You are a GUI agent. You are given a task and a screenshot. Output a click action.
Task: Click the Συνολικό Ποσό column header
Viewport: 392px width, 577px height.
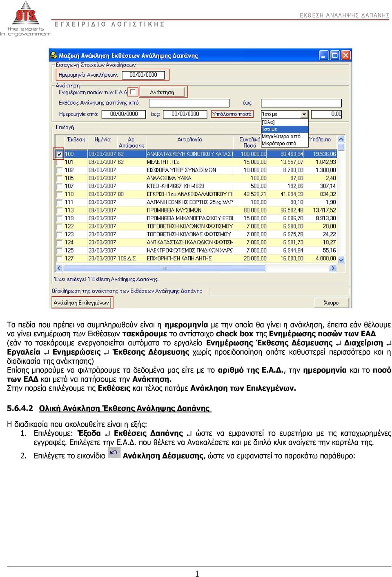click(x=250, y=143)
